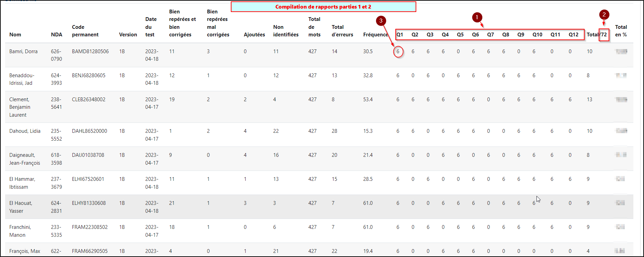Click Franchini, Manon's NDA 233-5335

[x=56, y=231]
